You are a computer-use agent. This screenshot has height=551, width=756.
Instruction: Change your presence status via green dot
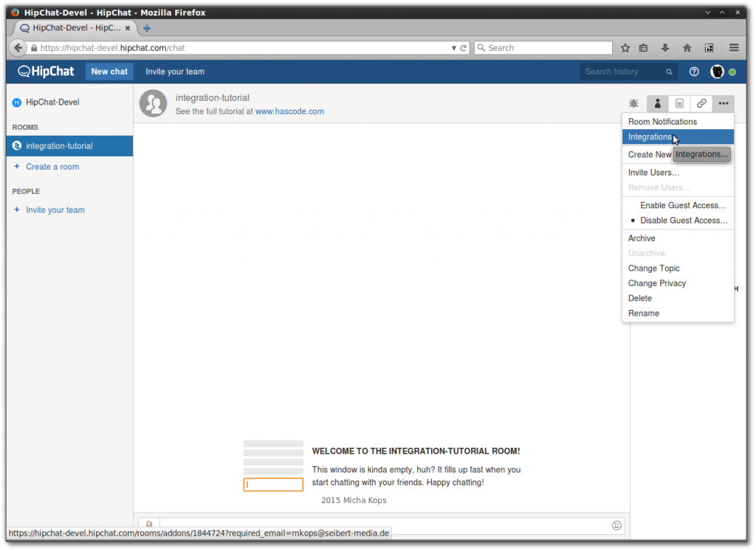[732, 72]
